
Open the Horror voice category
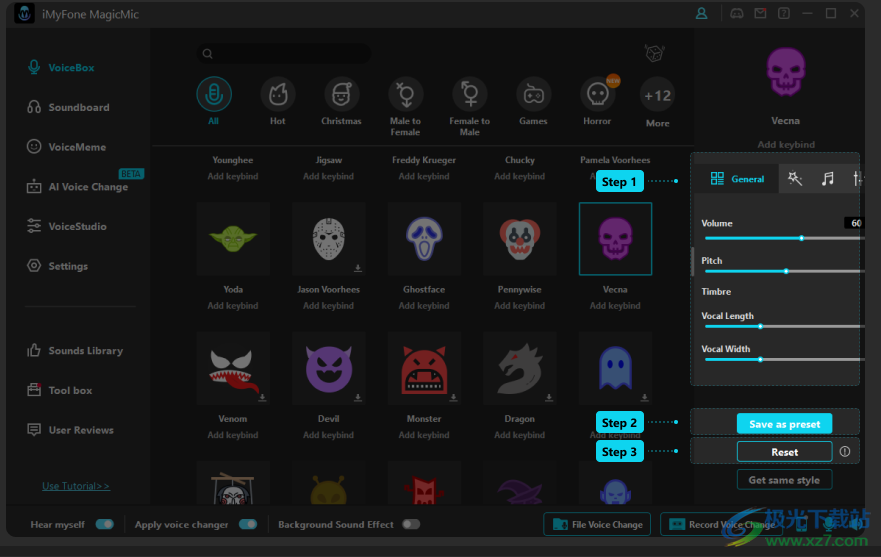[x=597, y=96]
